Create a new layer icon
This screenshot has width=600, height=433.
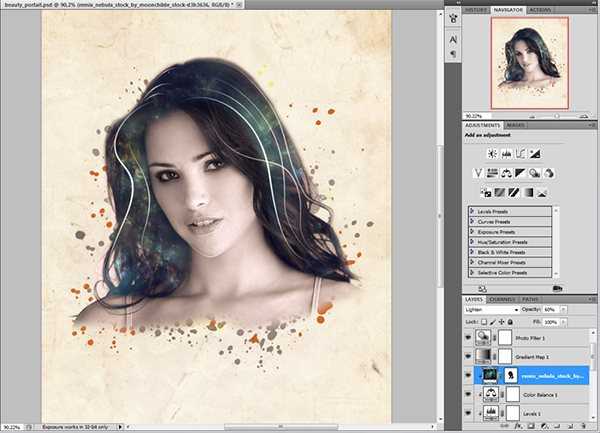pos(570,426)
